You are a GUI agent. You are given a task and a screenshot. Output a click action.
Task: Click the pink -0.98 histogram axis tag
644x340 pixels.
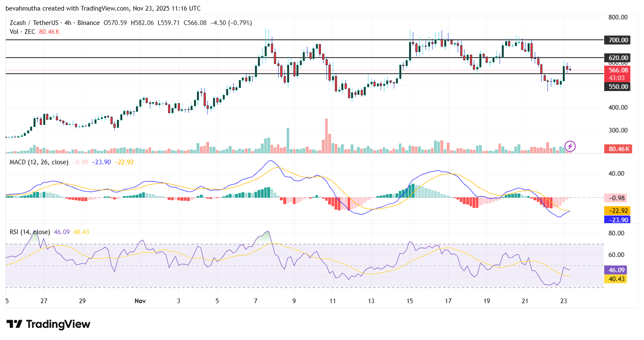click(617, 198)
